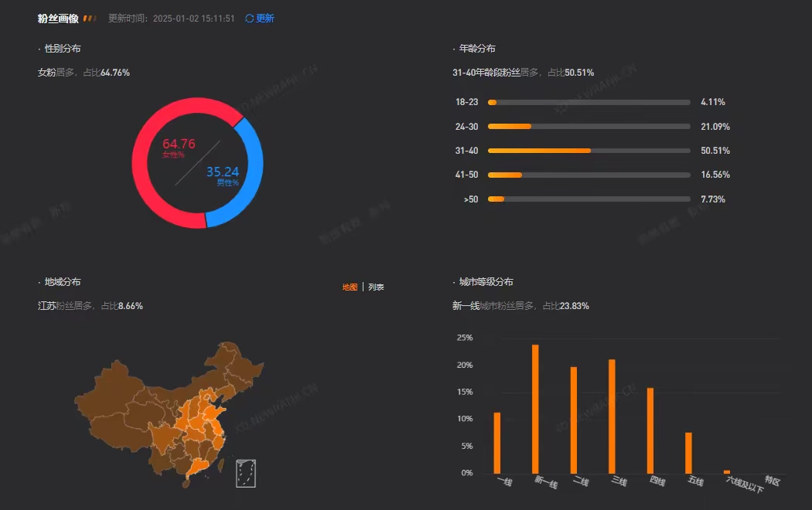This screenshot has width=812, height=510.
Task: Click the 24-30 age group bar
Action: point(588,126)
